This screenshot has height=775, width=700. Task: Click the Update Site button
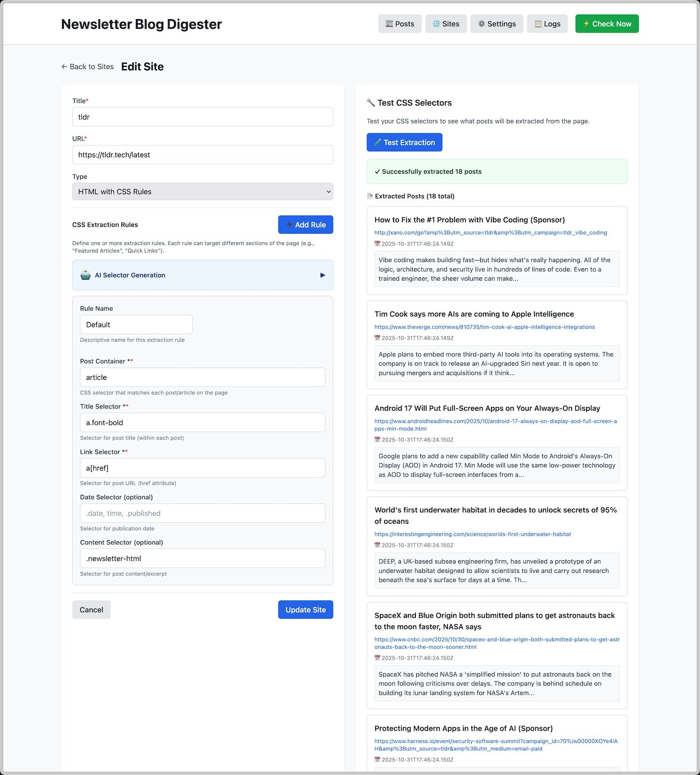306,610
